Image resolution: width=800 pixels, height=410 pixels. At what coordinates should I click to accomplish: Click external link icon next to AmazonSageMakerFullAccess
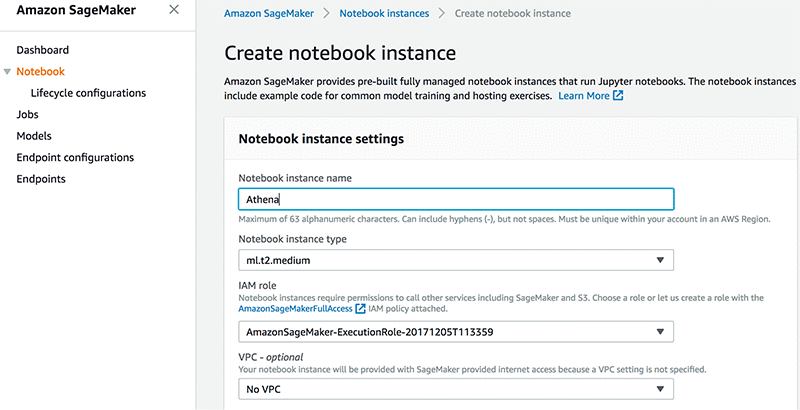pos(360,309)
